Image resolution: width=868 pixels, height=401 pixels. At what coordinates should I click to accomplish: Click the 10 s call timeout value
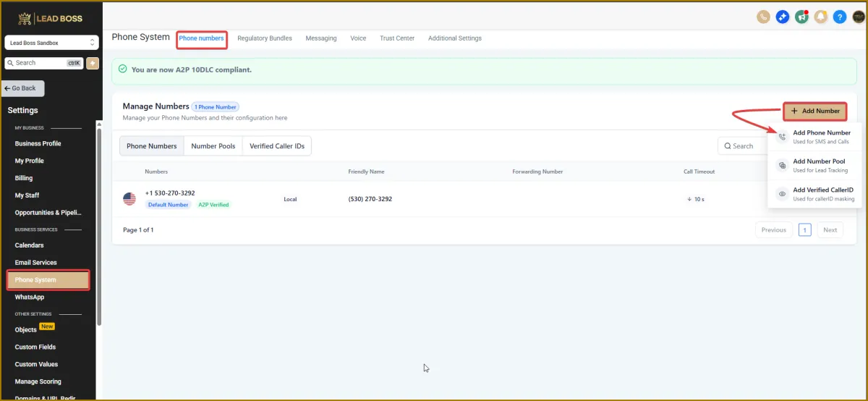click(x=696, y=199)
